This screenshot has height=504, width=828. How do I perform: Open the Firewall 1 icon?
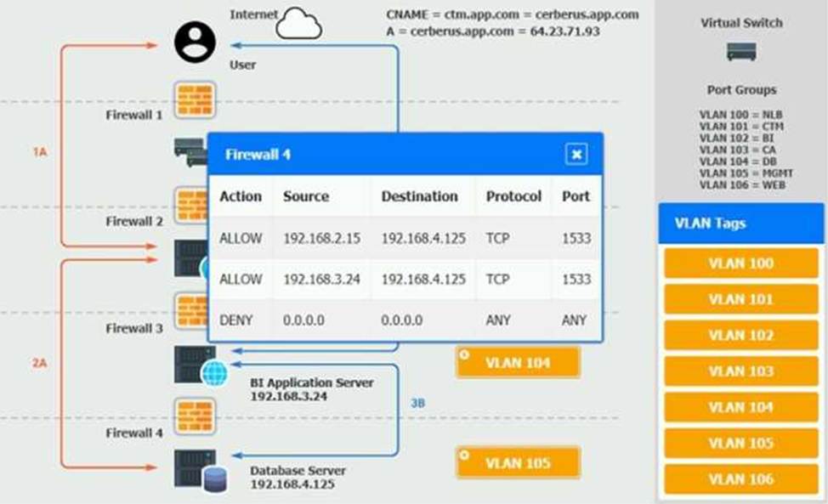click(x=195, y=100)
